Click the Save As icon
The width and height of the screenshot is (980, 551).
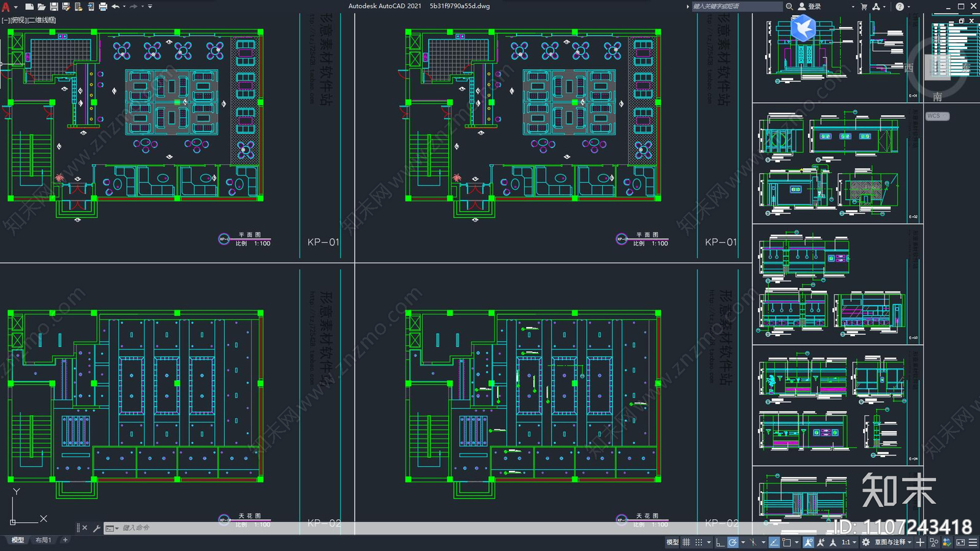pyautogui.click(x=66, y=7)
